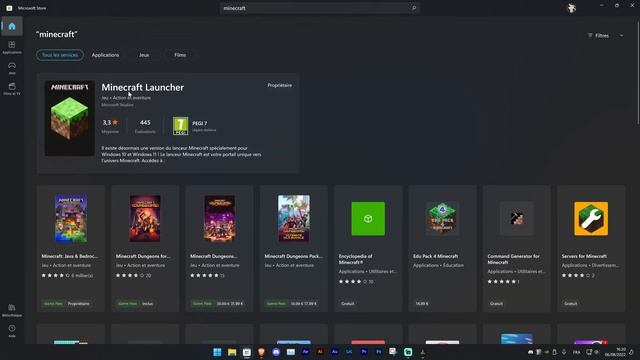The image size is (640, 360).
Task: Select the Films filter tab
Action: tap(180, 55)
